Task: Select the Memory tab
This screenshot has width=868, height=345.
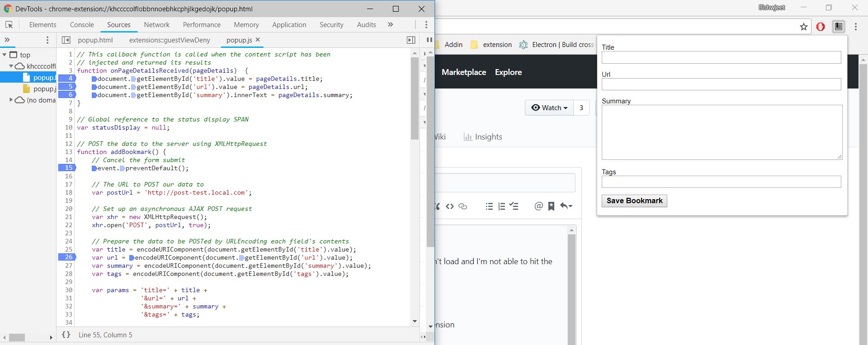Action: tap(246, 25)
